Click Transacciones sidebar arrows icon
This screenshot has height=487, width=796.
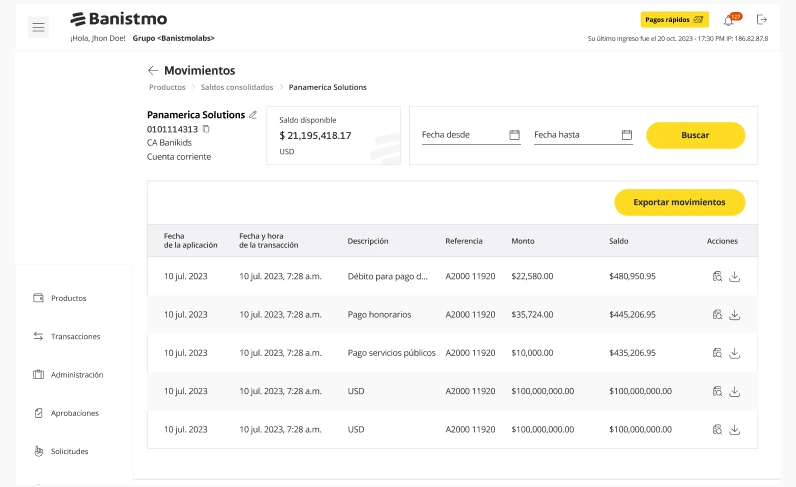pyautogui.click(x=38, y=336)
